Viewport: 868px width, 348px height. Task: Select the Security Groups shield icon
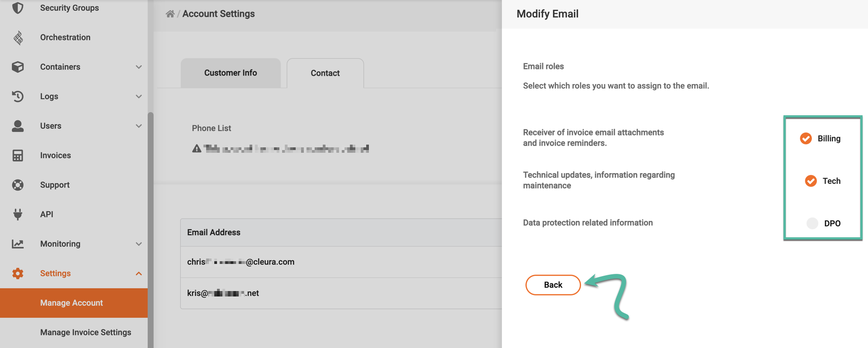click(x=18, y=8)
